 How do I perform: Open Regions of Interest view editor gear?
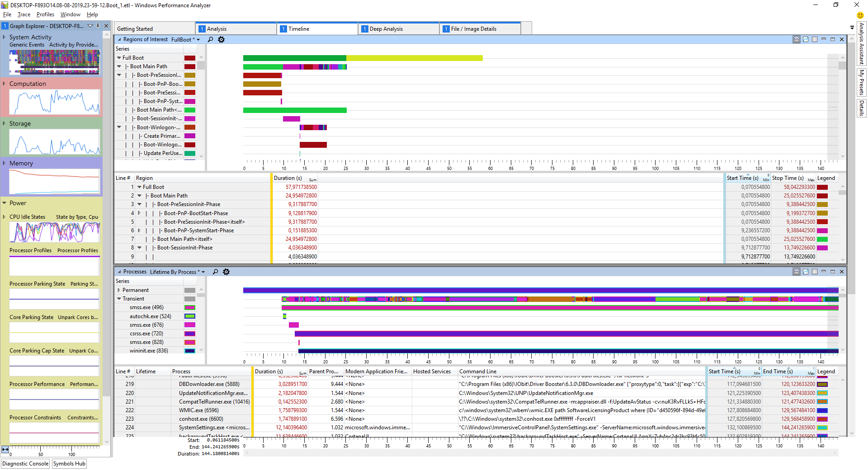pos(221,39)
